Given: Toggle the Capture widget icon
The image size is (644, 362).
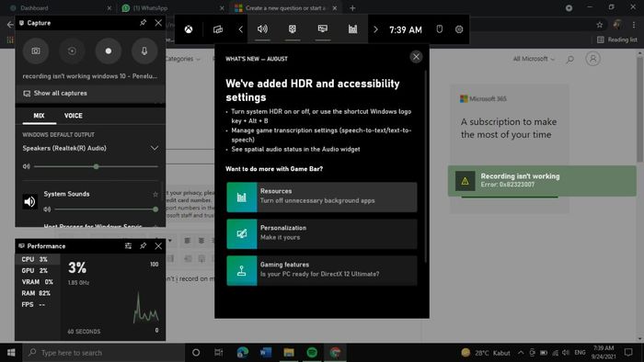Looking at the screenshot, I should 293,29.
